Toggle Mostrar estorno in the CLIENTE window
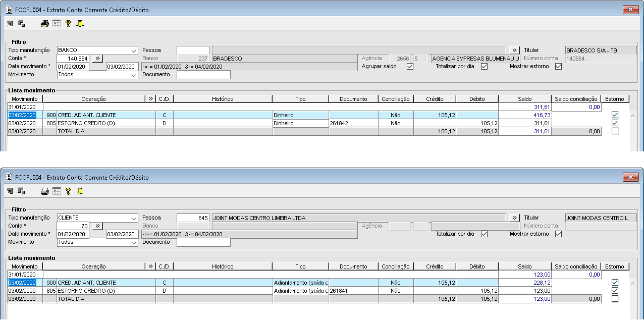 pos(558,234)
